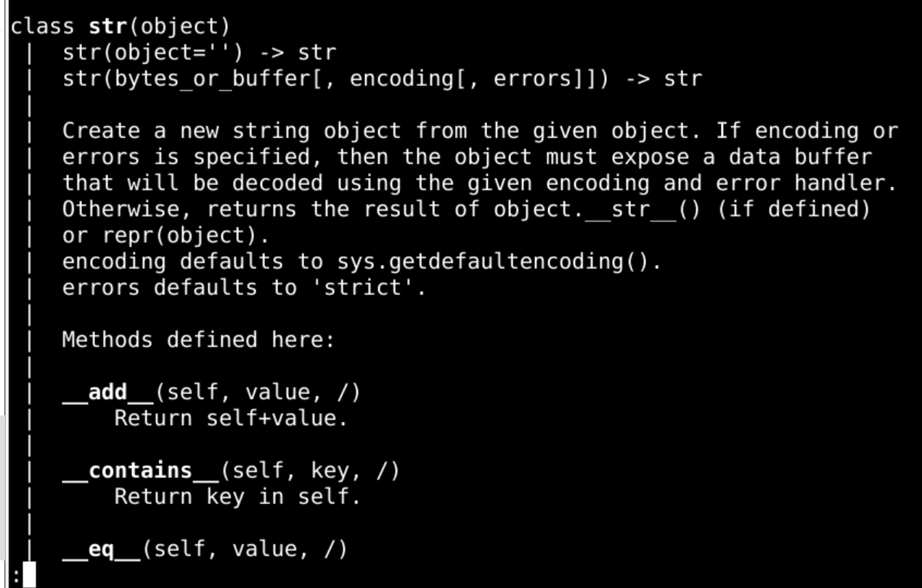
Task: Click the bold __eq__ method name
Action: (x=102, y=550)
